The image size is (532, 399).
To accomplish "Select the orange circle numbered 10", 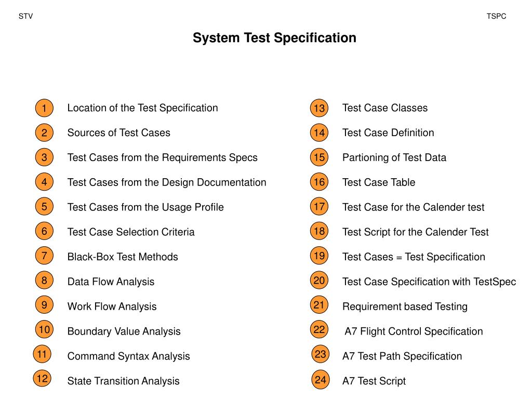I will tap(44, 329).
